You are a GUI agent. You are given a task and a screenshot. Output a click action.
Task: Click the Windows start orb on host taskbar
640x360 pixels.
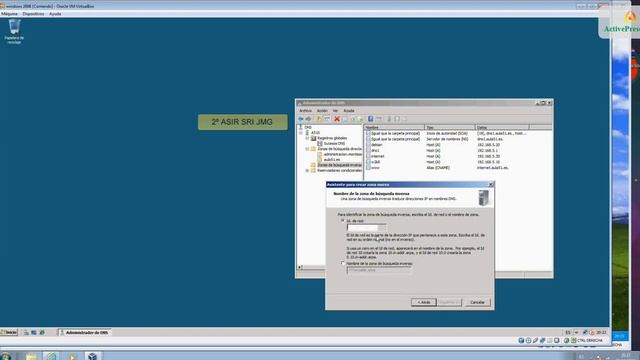coord(6,356)
